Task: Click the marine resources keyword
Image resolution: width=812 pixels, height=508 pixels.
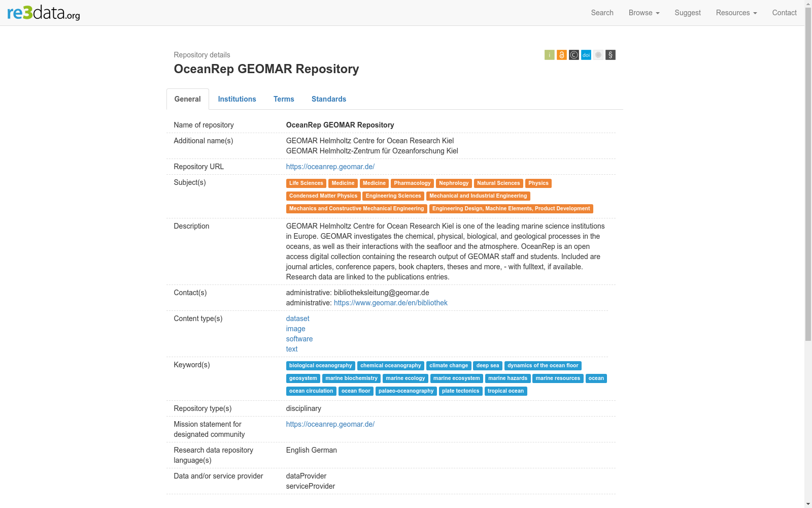Action: pos(558,378)
